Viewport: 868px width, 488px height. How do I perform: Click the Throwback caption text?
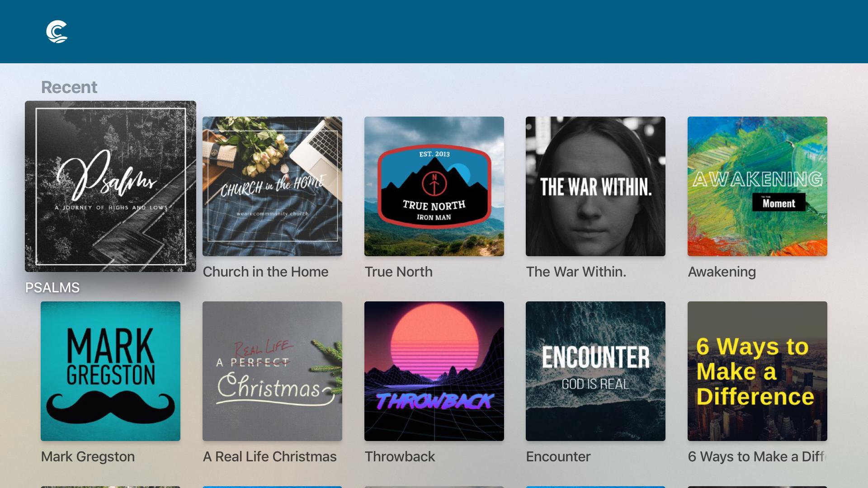[x=400, y=456]
